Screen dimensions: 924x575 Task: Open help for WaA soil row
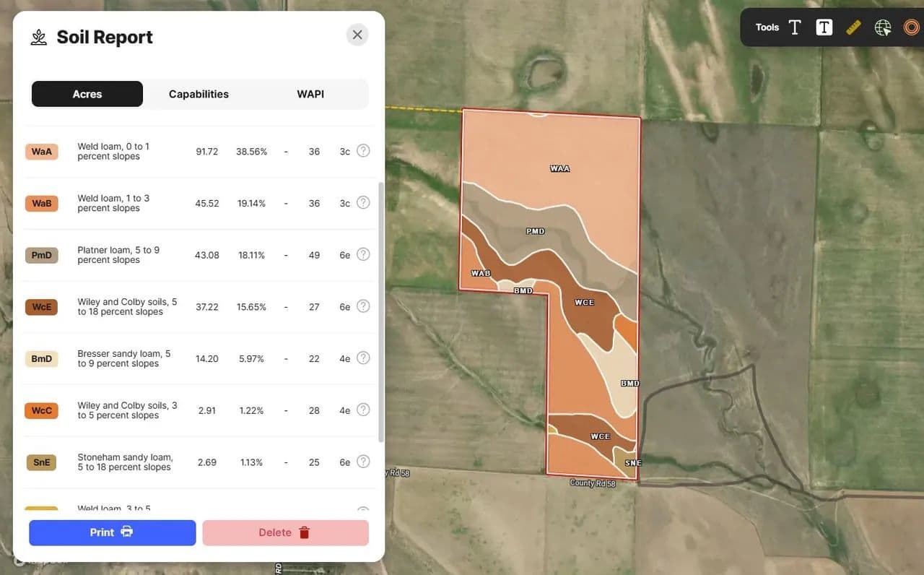(363, 151)
